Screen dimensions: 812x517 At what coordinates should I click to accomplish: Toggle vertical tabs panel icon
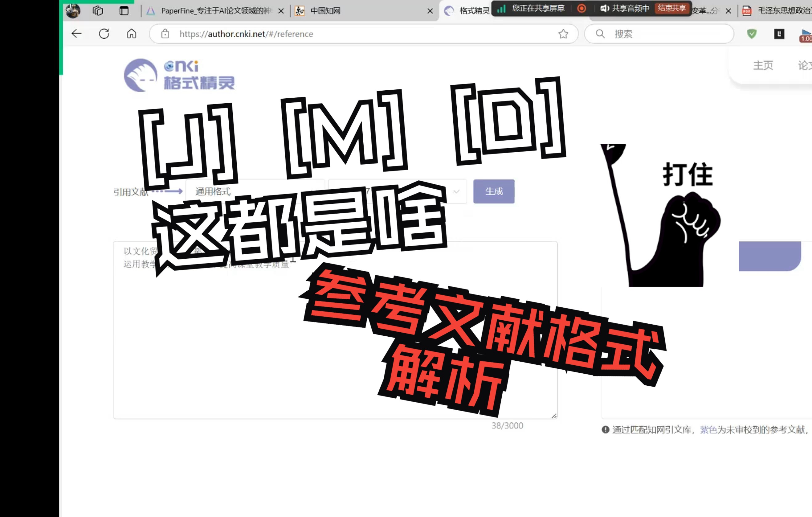124,10
